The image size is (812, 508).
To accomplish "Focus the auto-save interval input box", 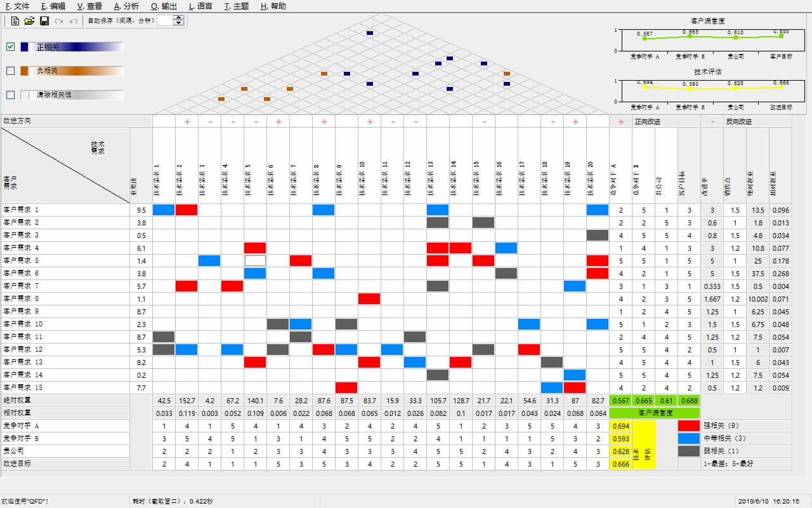I will 165,21.
